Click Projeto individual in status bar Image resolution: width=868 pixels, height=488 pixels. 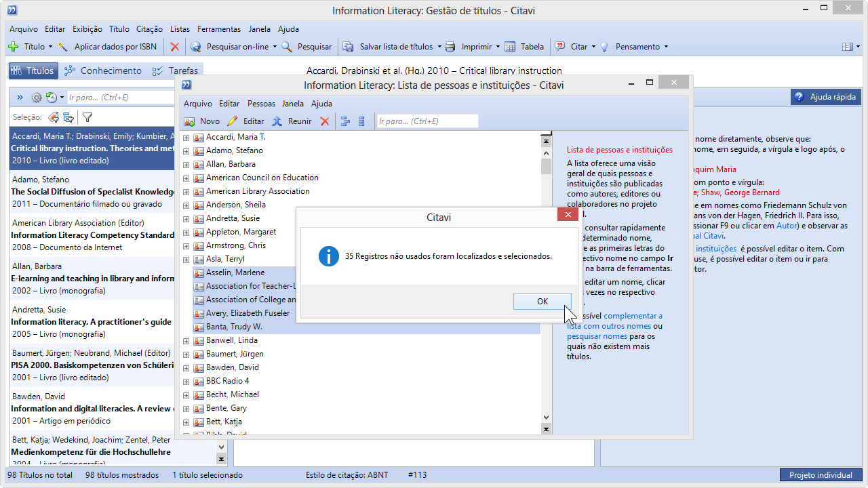pyautogui.click(x=821, y=475)
